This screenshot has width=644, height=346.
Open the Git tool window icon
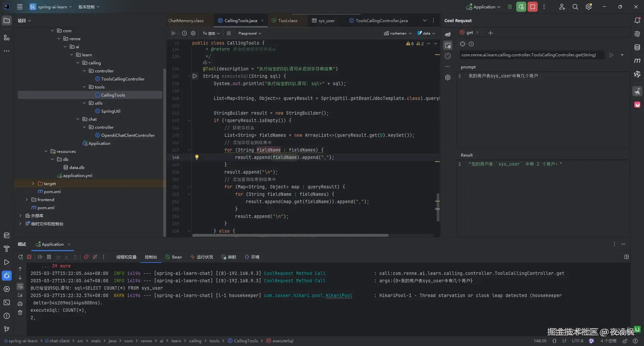click(x=7, y=329)
